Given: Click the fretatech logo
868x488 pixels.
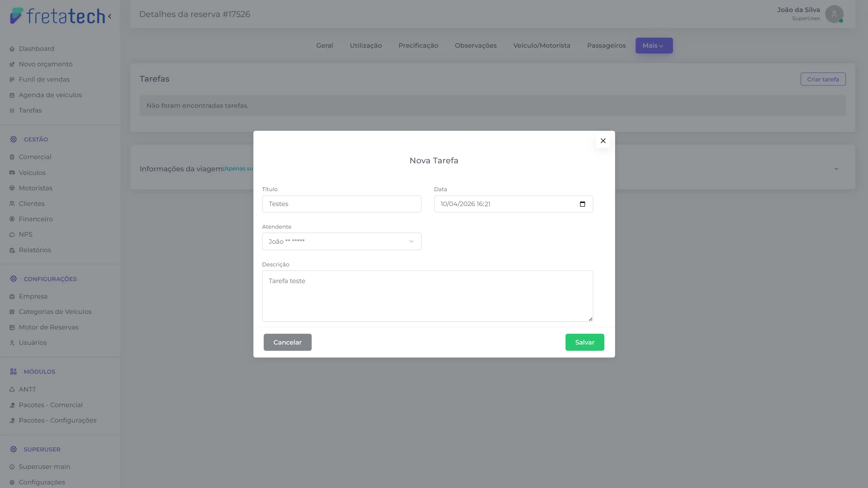Looking at the screenshot, I should coord(57,16).
